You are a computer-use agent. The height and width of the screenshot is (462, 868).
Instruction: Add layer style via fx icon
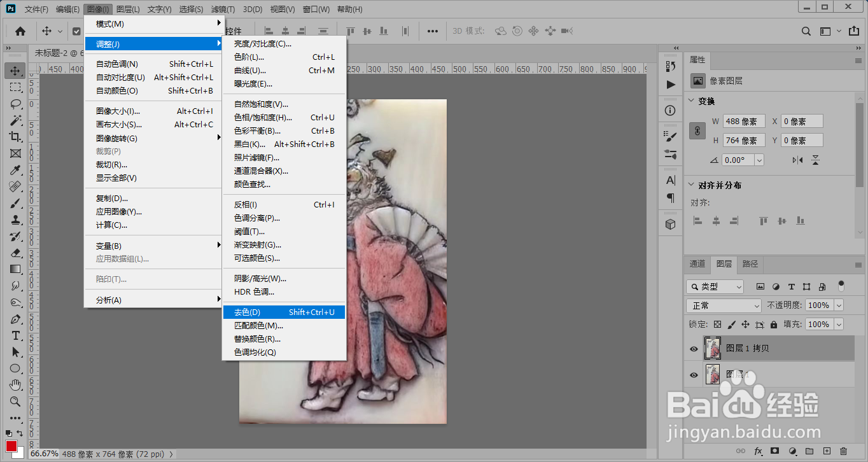(x=758, y=451)
